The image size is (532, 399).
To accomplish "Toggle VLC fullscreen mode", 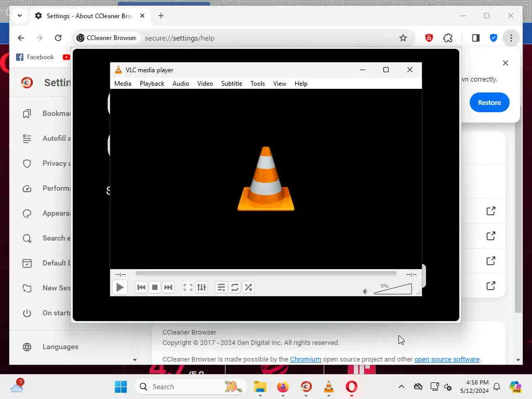I will point(188,287).
